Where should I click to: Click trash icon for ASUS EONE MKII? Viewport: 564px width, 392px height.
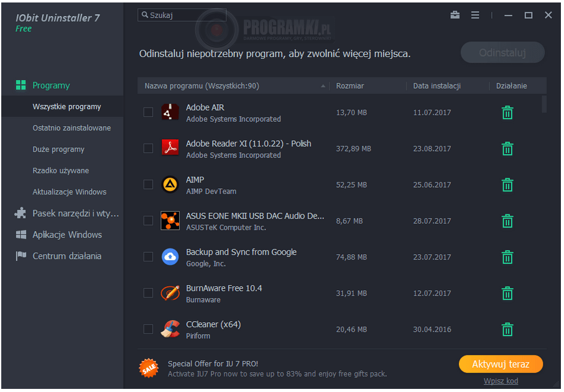pyautogui.click(x=507, y=221)
